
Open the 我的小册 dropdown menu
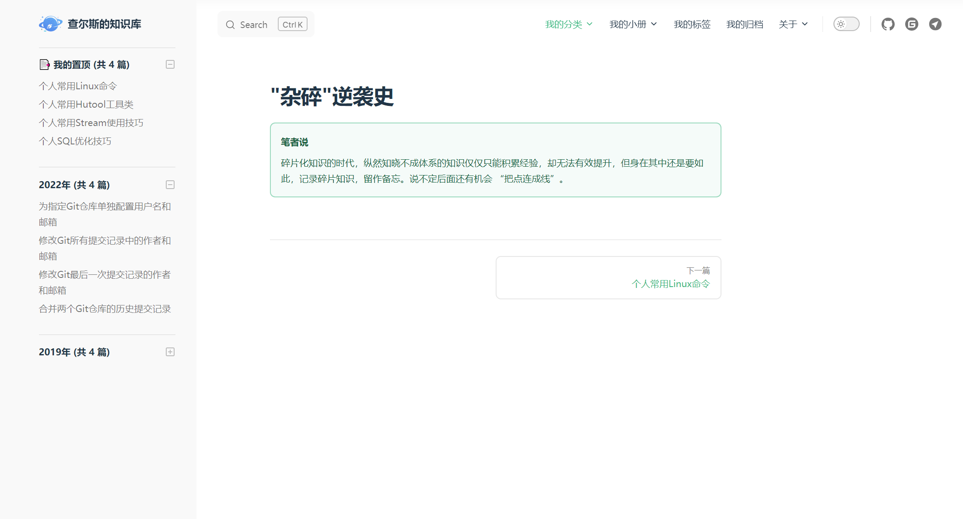tap(633, 24)
